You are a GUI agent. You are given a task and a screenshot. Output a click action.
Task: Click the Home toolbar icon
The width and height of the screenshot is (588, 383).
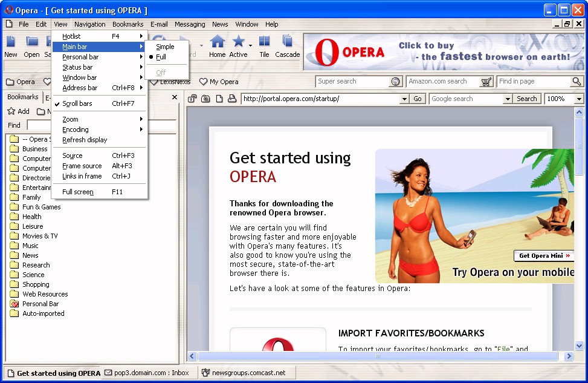point(217,41)
